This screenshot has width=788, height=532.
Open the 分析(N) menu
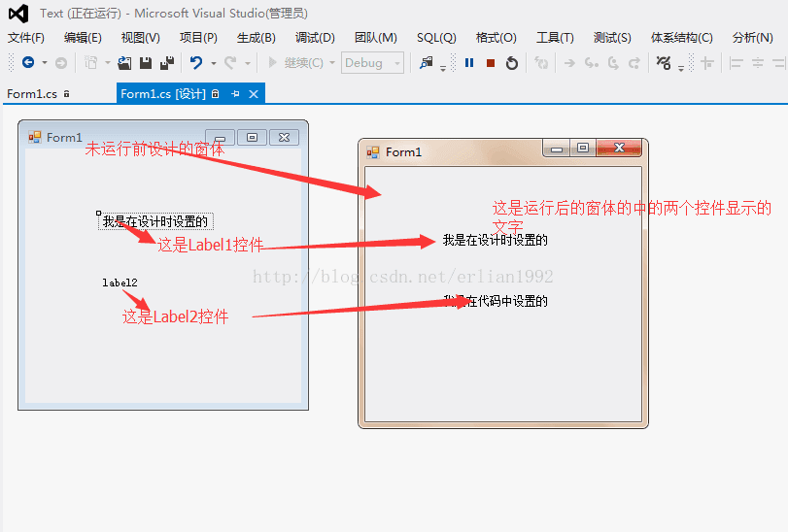[x=753, y=38]
